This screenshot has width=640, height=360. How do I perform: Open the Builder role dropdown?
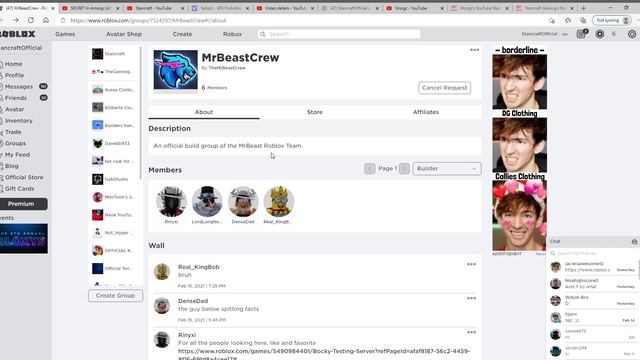pos(447,169)
